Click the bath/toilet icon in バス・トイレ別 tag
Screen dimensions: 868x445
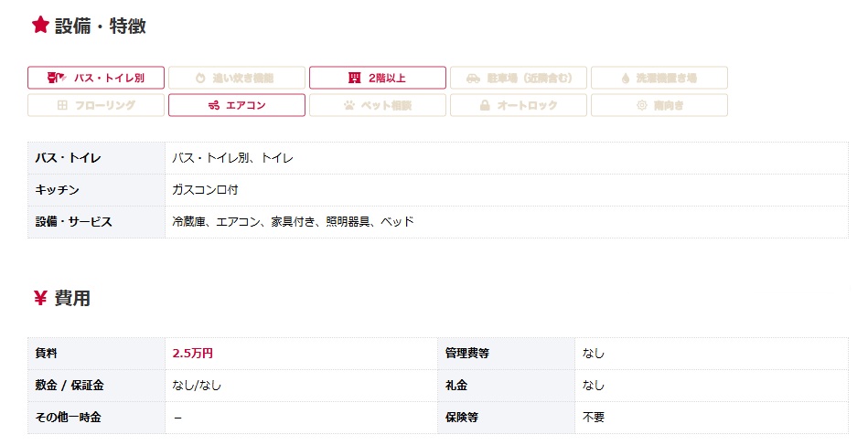point(56,78)
